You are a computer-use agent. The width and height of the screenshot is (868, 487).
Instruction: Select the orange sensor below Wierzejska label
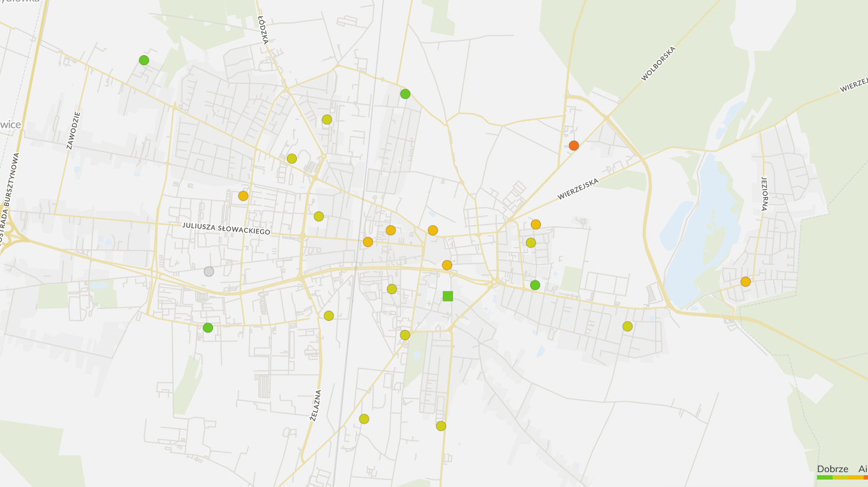coord(536,224)
